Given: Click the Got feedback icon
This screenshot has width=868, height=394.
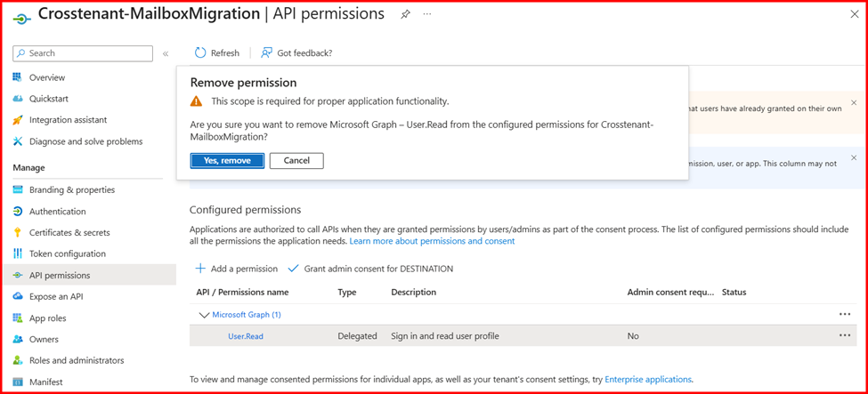Looking at the screenshot, I should click(266, 53).
